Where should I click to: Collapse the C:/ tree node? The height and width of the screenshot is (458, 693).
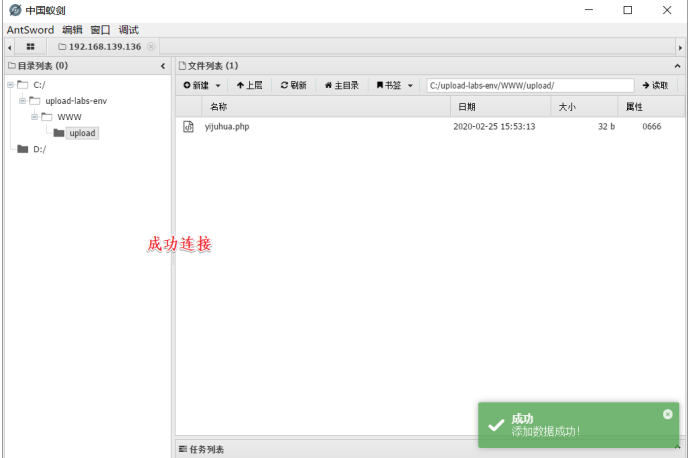(10, 85)
